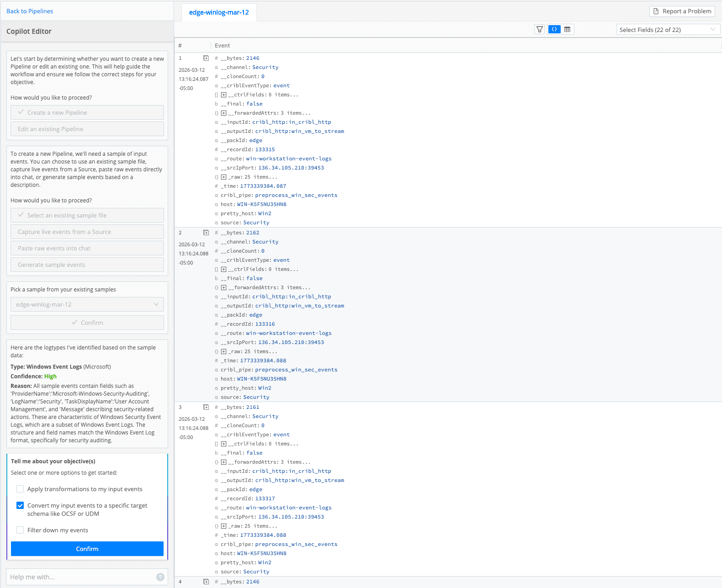Image resolution: width=722 pixels, height=588 pixels.
Task: Click __inputId value in event 2
Action: (292, 297)
